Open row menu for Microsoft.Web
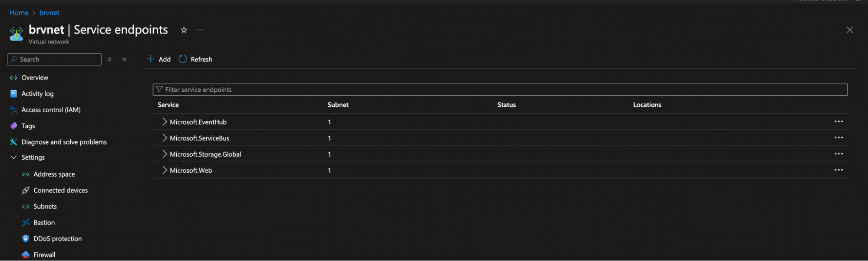 [838, 170]
